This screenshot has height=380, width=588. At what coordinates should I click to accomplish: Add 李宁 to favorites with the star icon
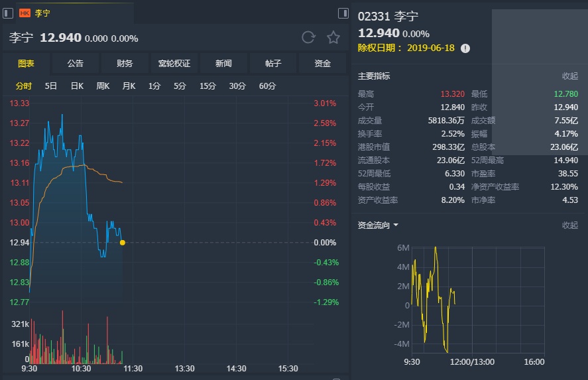tap(333, 37)
